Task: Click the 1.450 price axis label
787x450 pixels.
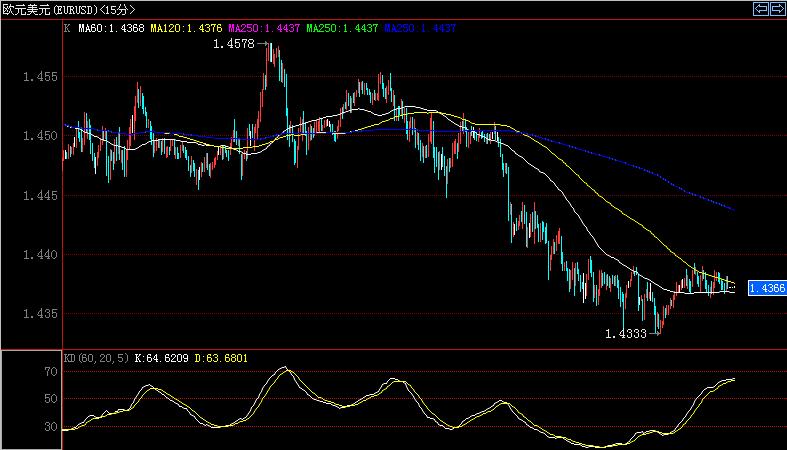Action: (x=40, y=136)
